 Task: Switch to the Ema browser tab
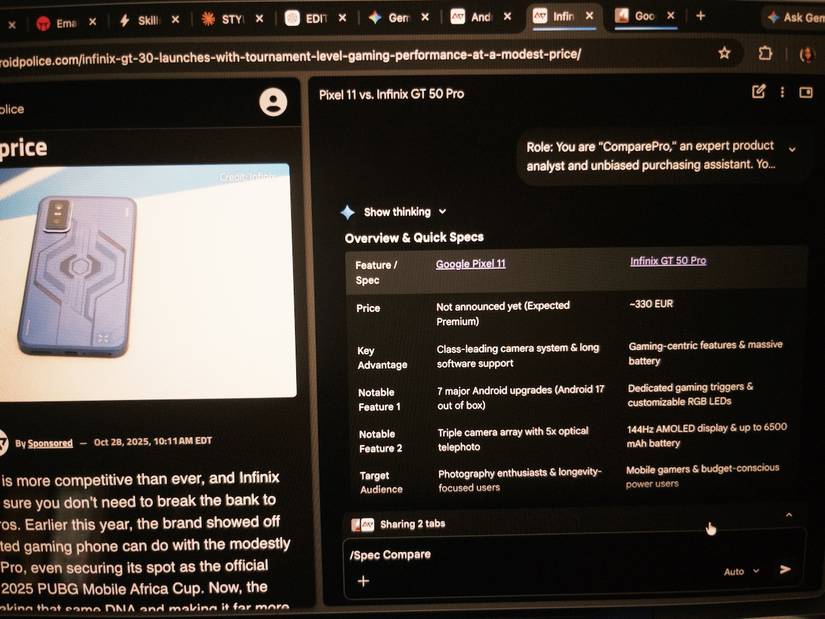[56, 23]
